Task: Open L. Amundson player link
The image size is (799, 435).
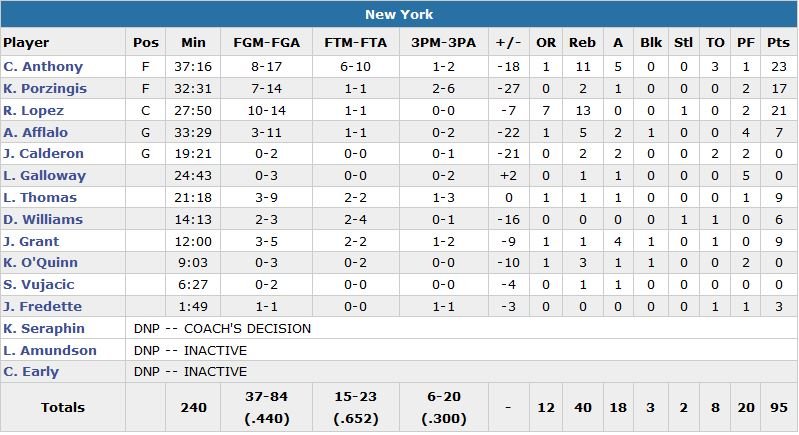Action: point(50,351)
